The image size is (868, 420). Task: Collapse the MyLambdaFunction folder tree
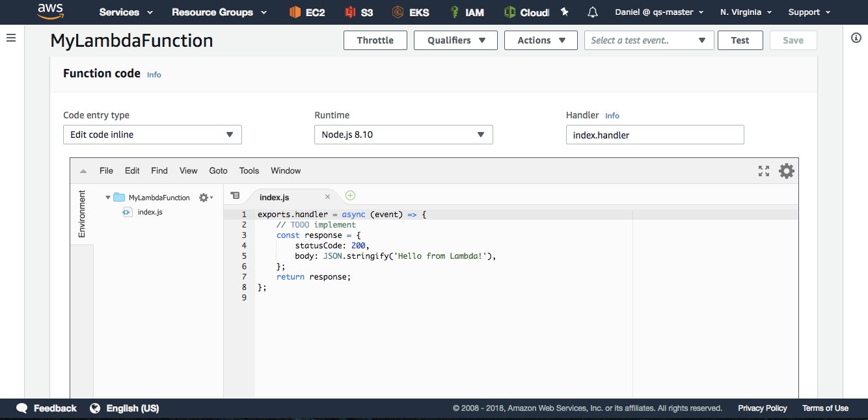pyautogui.click(x=108, y=197)
